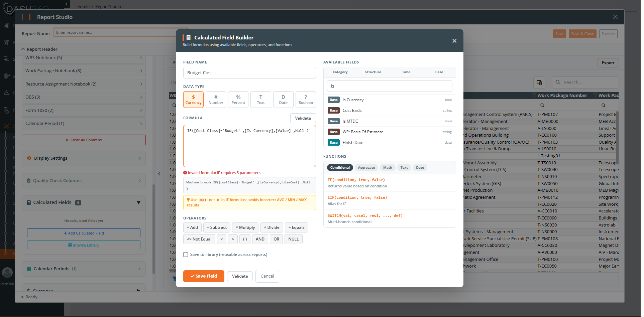Insert the less-than operator
Viewport: 644px width, 317px height.
221,239
